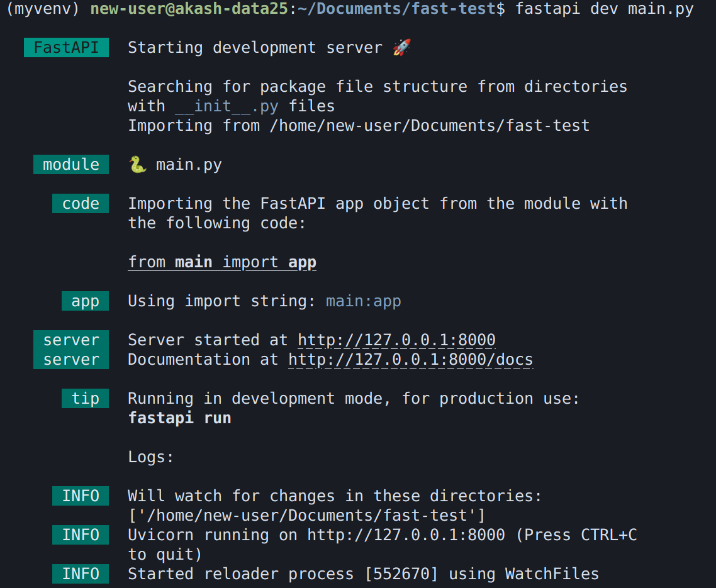Viewport: 716px width, 588px height.
Task: Click the underlined 'from main import app' code
Action: (222, 262)
